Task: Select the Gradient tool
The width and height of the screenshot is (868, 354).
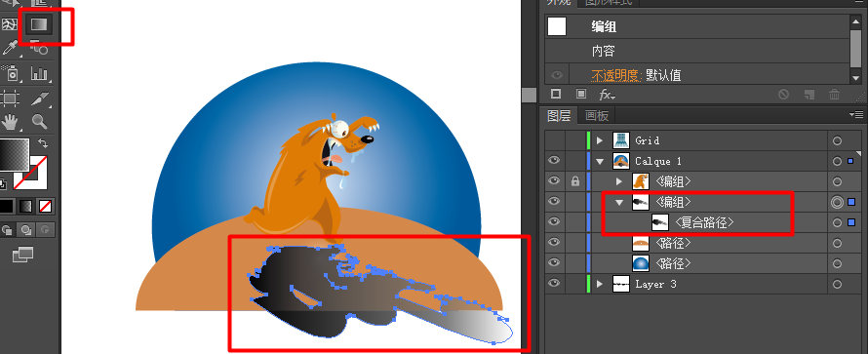Action: 39,24
